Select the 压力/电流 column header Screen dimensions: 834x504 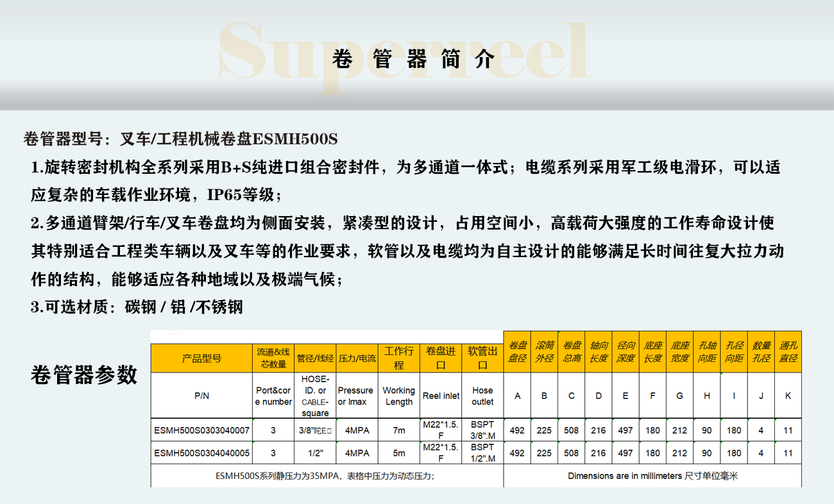[357, 358]
